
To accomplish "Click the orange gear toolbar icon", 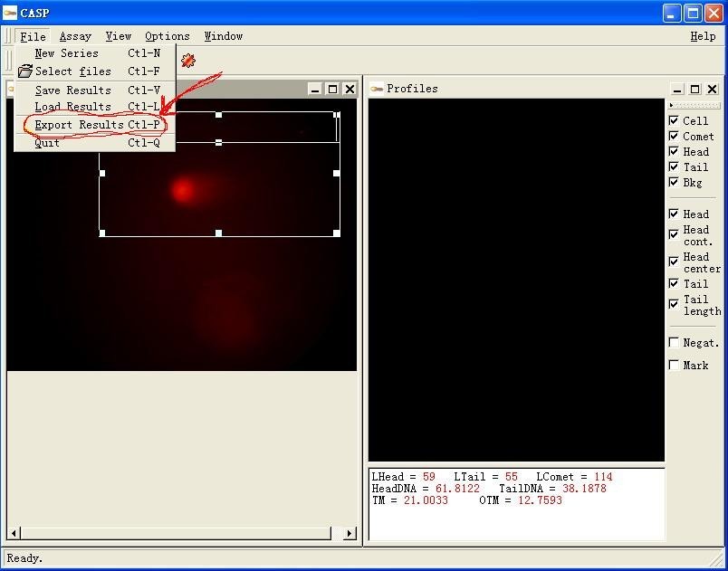I will (187, 61).
